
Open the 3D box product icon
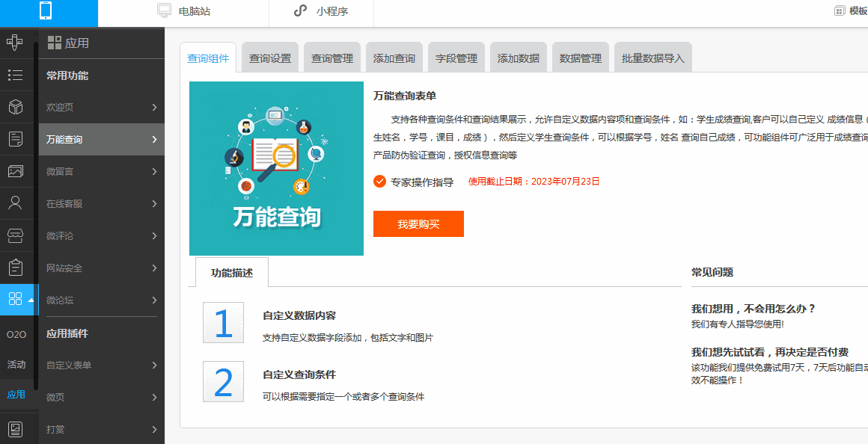[x=16, y=107]
